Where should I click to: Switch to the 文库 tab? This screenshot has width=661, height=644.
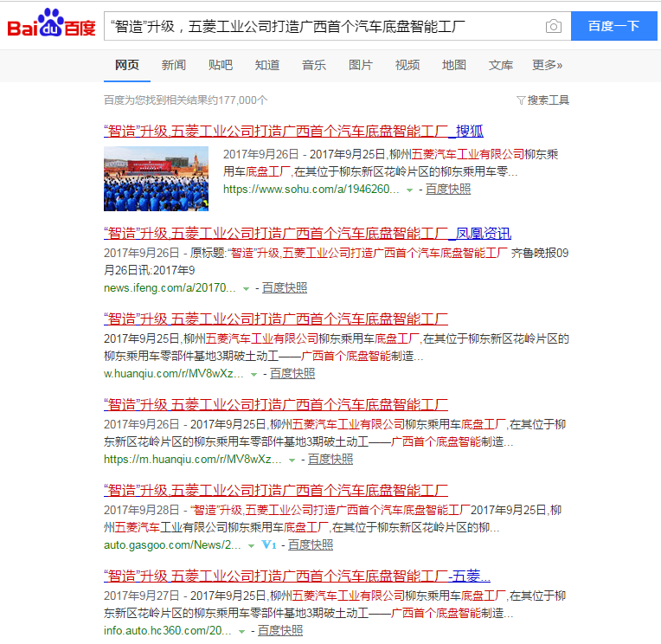click(501, 65)
